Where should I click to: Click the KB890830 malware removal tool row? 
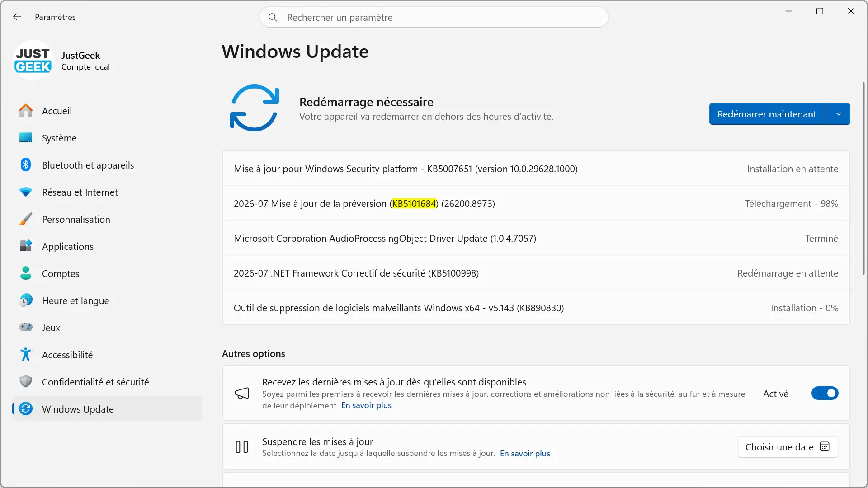(x=536, y=308)
